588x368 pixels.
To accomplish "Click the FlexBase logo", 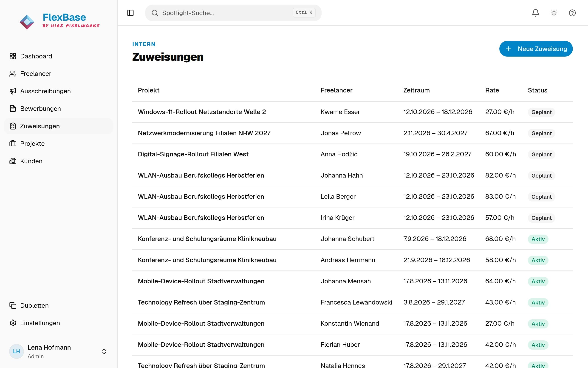I will coord(59,21).
